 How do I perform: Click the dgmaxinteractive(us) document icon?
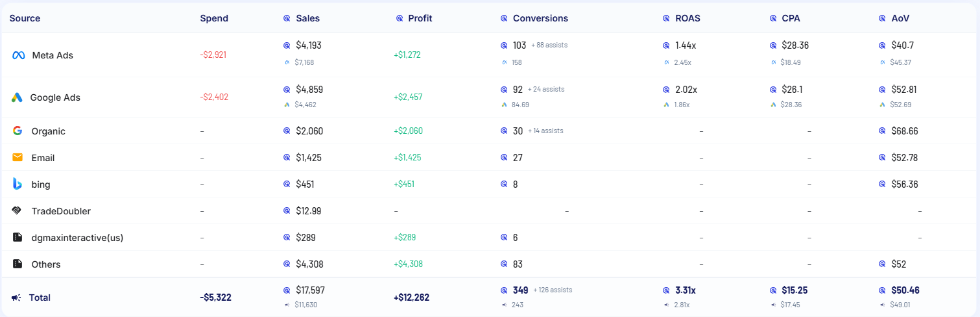pyautogui.click(x=18, y=238)
